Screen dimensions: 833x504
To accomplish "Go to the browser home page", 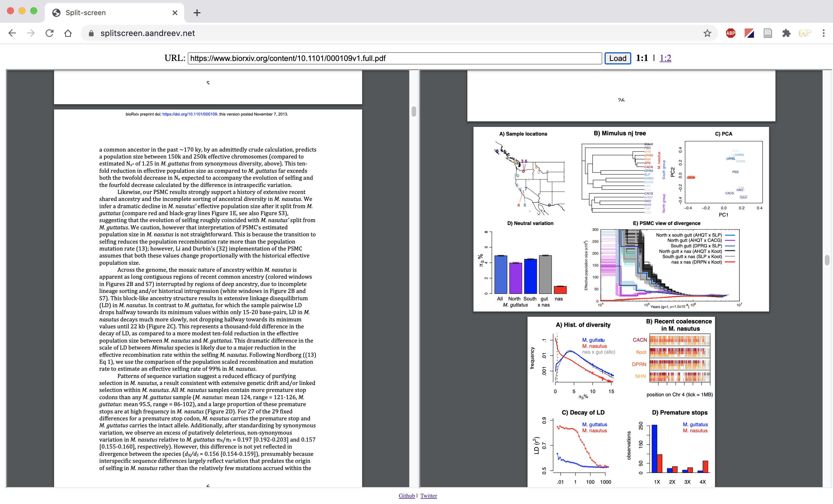I will [x=68, y=33].
